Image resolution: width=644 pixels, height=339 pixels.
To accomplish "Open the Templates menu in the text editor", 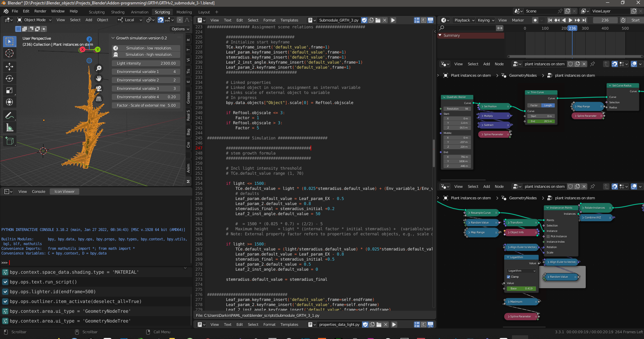I will 289,20.
